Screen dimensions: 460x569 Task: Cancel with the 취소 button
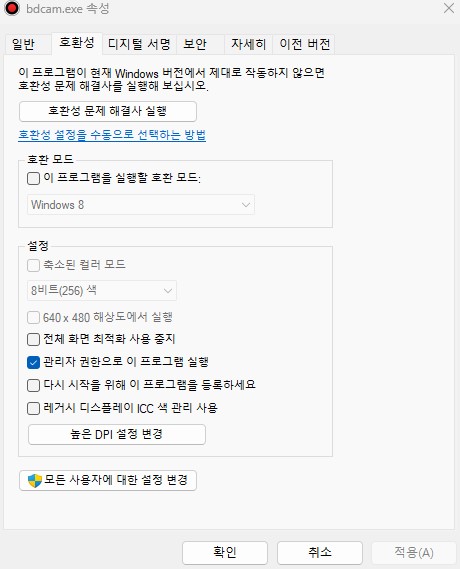(320, 553)
